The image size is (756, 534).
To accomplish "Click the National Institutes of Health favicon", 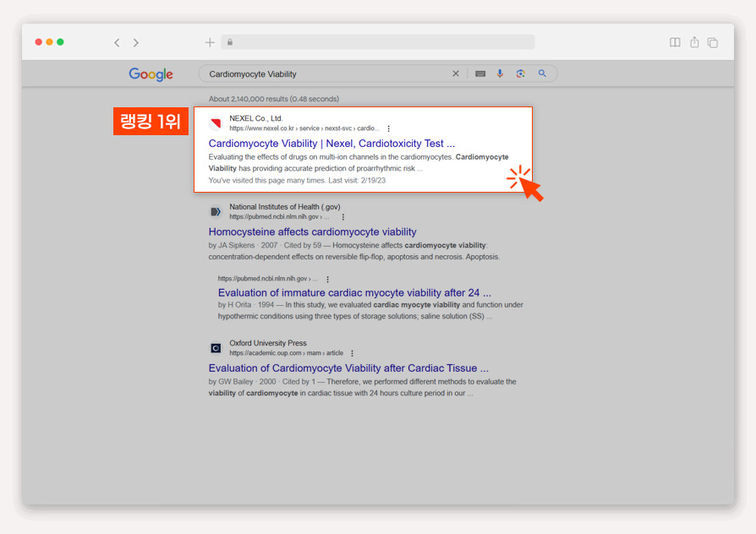I will (x=216, y=211).
